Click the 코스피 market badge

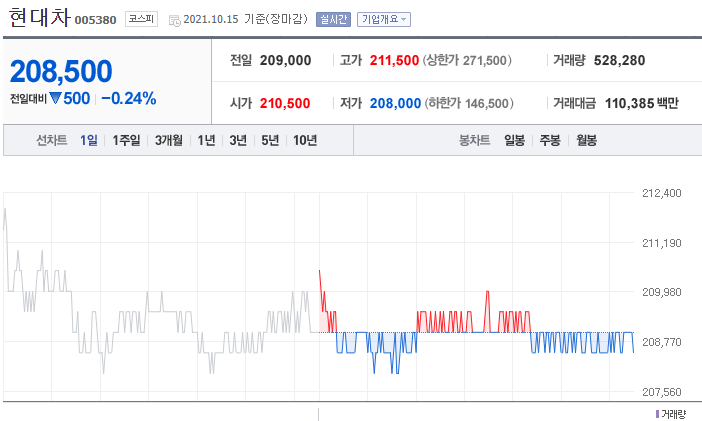[x=141, y=19]
